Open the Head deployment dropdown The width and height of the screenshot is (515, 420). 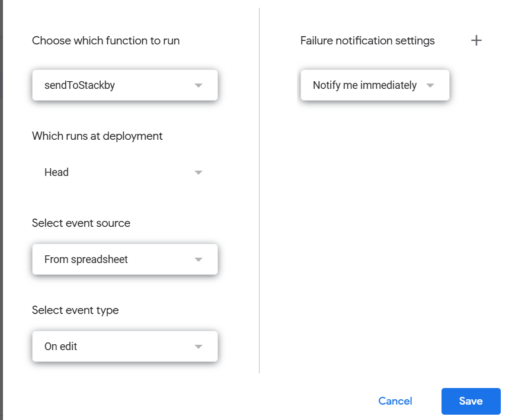click(125, 172)
